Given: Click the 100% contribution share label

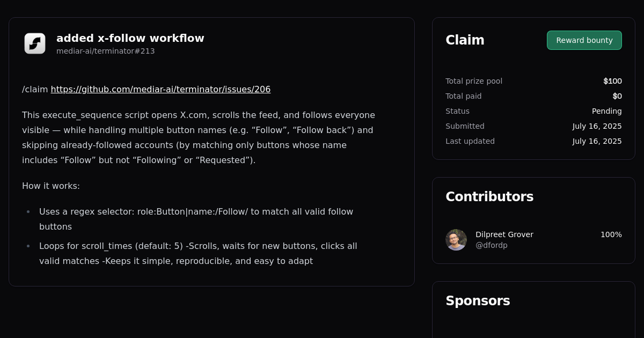Looking at the screenshot, I should (611, 234).
